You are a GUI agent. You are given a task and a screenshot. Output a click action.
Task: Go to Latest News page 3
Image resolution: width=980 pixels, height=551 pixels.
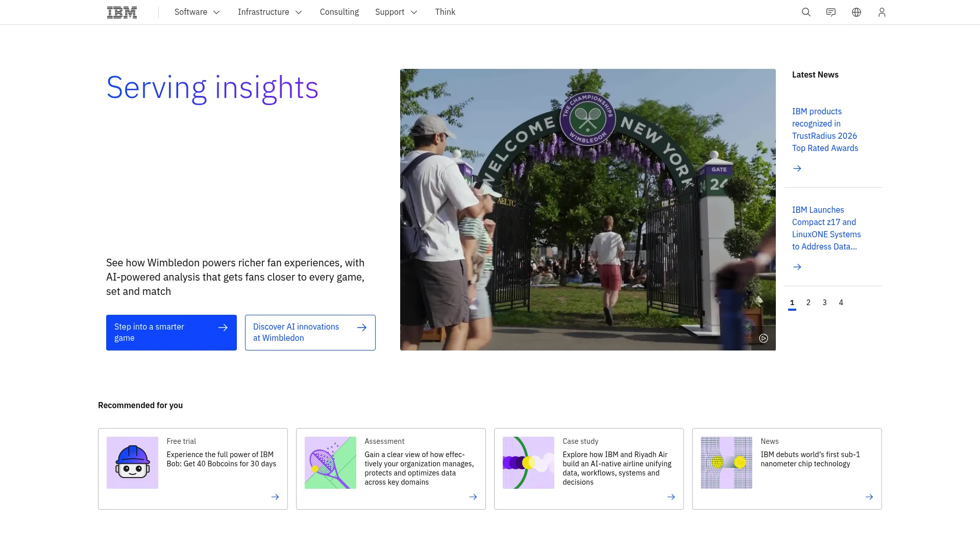pyautogui.click(x=825, y=303)
